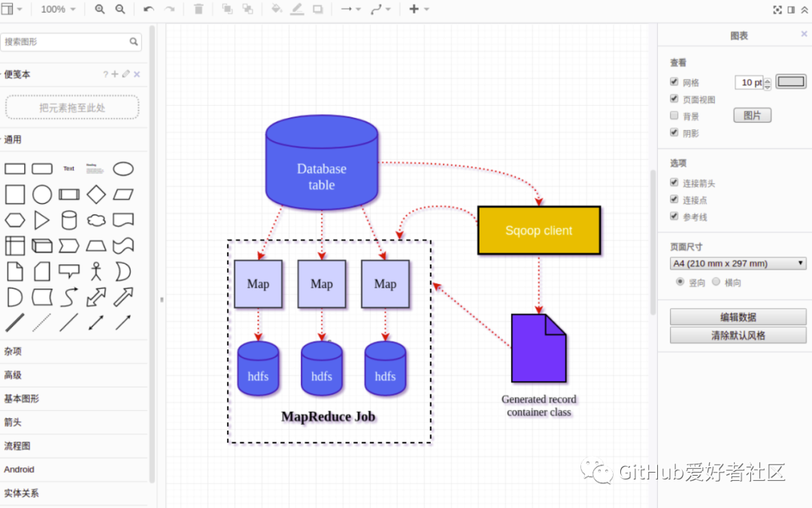Toggle the 网格 grid checkbox
The height and width of the screenshot is (508, 812).
pyautogui.click(x=674, y=82)
